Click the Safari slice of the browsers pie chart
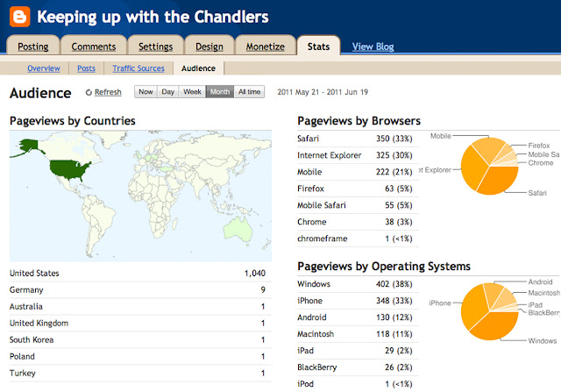The height and width of the screenshot is (392, 561). [x=501, y=180]
